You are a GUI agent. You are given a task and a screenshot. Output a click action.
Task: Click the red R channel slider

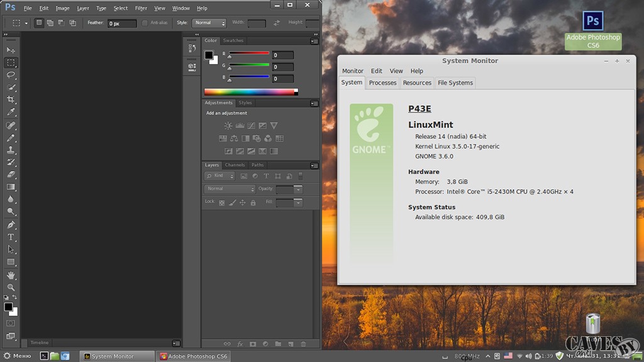(249, 53)
